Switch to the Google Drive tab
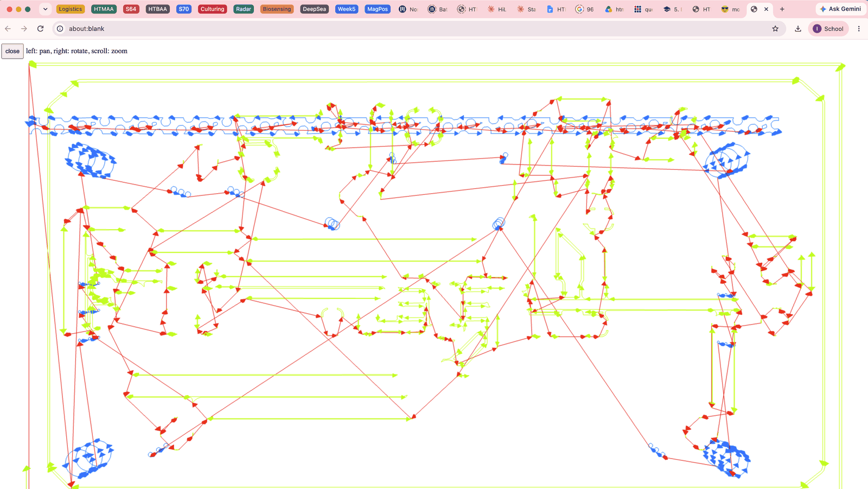868x489 pixels. tap(614, 9)
